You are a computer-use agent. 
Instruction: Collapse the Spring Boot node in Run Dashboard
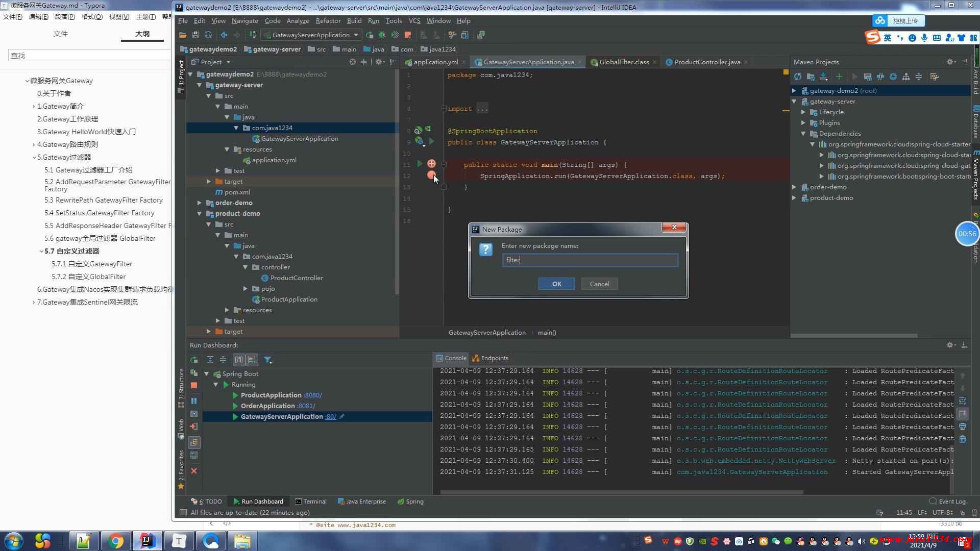click(x=207, y=373)
